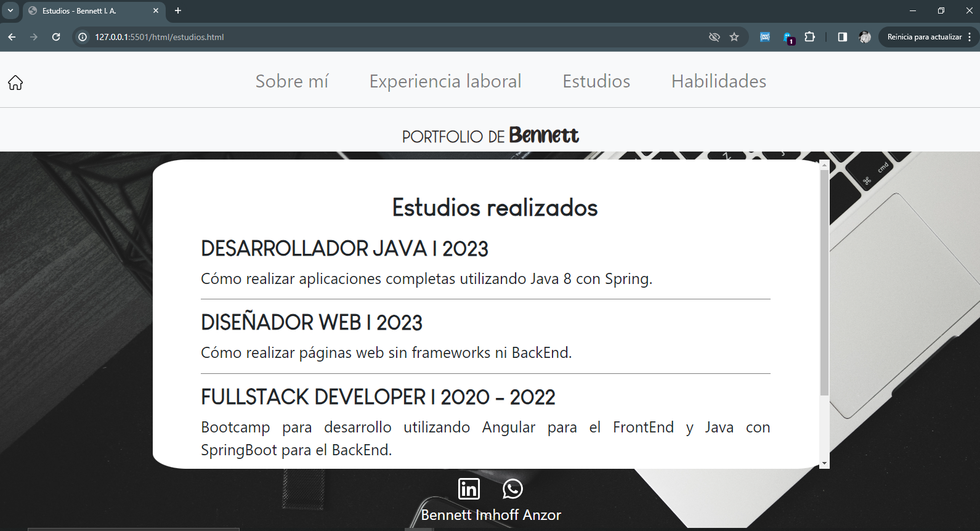Open the browser extensions puzzle icon
This screenshot has height=531, width=980.
point(810,37)
